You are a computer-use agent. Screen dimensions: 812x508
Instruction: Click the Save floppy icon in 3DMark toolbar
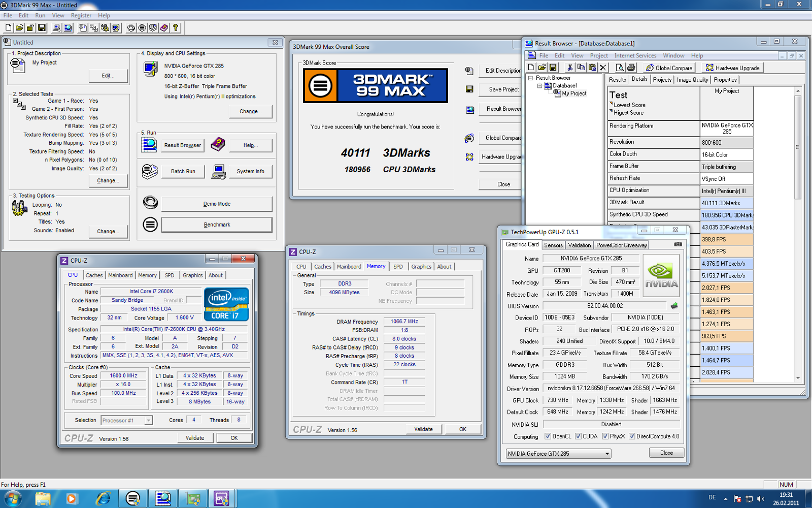(x=42, y=28)
